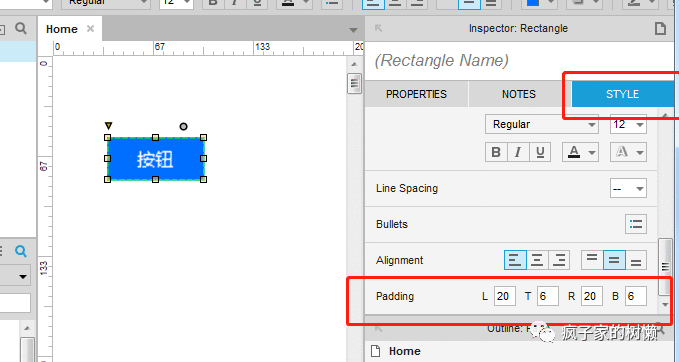Toggle Bold in the Inspector style panel
This screenshot has height=362, width=679.
click(496, 152)
